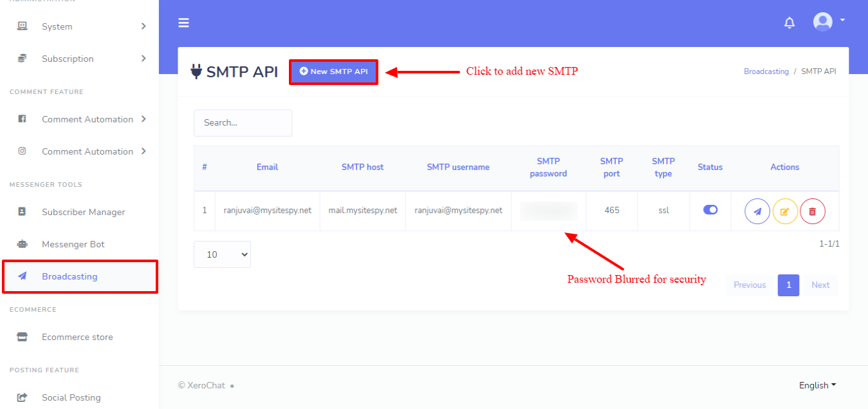Viewport: 868px width, 409px height.
Task: Open the hamburger sidebar toggle
Action: point(183,23)
